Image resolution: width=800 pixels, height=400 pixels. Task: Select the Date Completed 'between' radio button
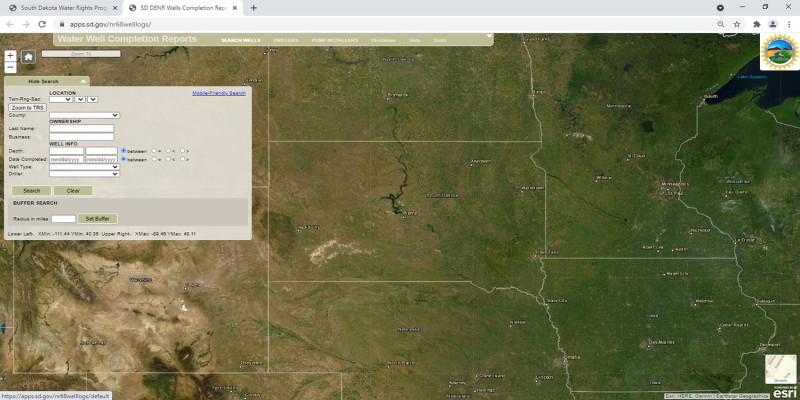[123, 159]
